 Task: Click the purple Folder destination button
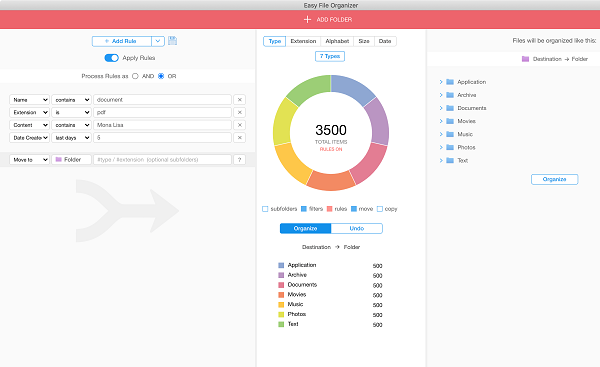(x=72, y=160)
